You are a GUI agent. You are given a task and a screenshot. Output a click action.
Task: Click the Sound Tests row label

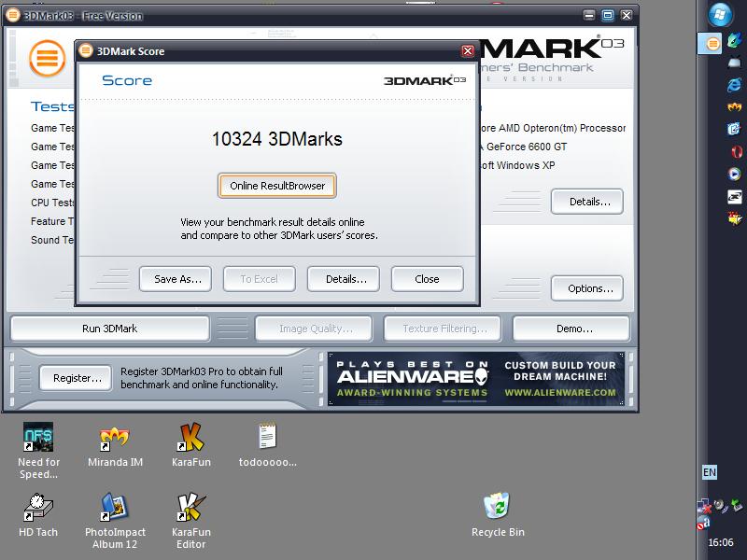(52, 240)
